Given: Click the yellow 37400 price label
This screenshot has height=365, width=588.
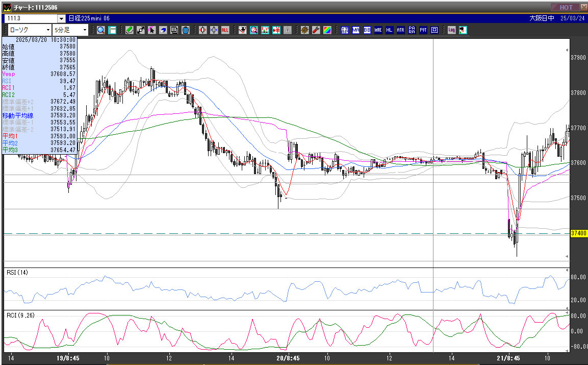Looking at the screenshot, I should 578,233.
